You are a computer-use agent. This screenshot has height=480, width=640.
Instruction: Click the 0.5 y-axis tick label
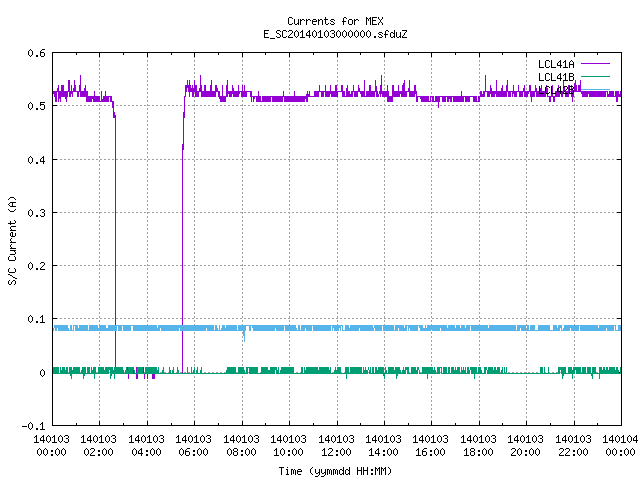(x=36, y=106)
